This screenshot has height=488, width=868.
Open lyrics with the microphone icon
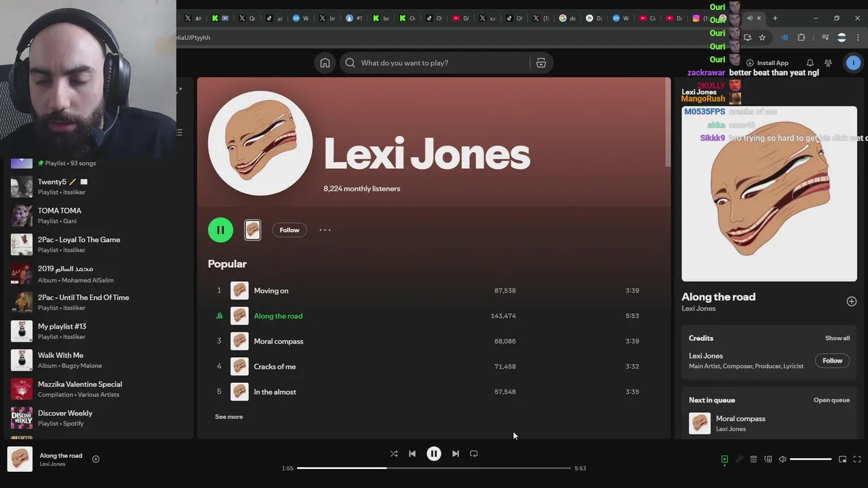(x=739, y=459)
